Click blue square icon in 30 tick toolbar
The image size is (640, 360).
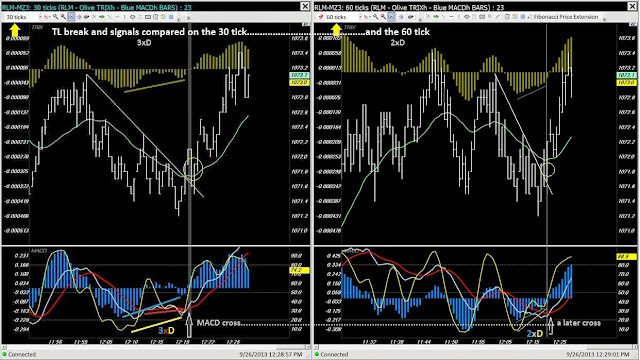tap(171, 17)
